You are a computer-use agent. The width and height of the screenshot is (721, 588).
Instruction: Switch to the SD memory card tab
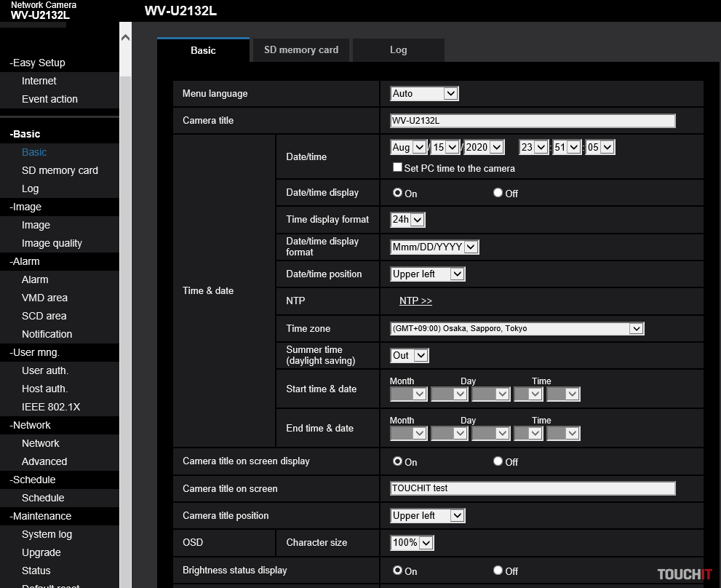pyautogui.click(x=299, y=49)
